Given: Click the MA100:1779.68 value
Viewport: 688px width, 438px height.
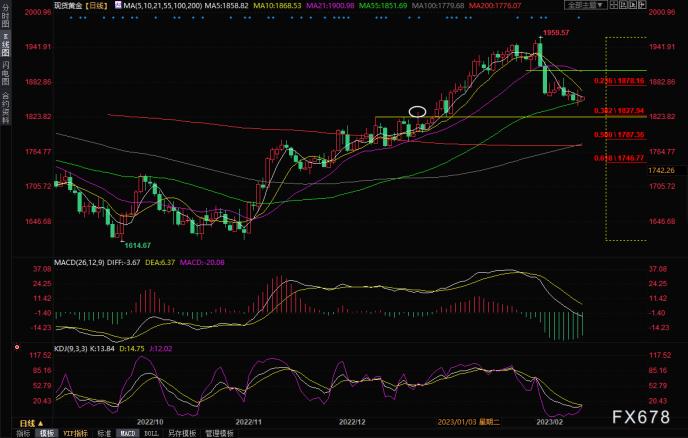Looking at the screenshot, I should pyautogui.click(x=438, y=6).
